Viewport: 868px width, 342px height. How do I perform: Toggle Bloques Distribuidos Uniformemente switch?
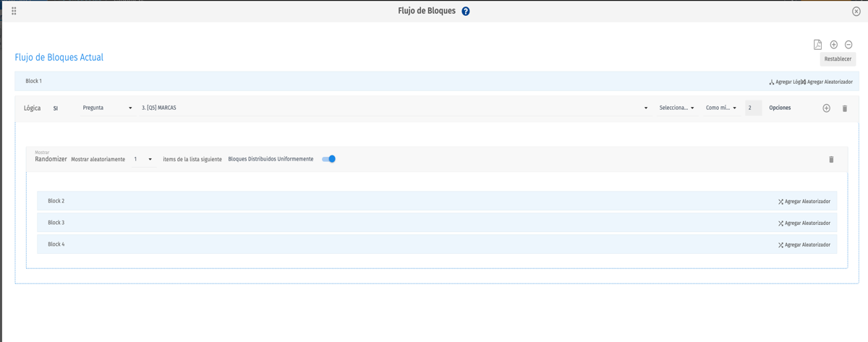pos(329,159)
